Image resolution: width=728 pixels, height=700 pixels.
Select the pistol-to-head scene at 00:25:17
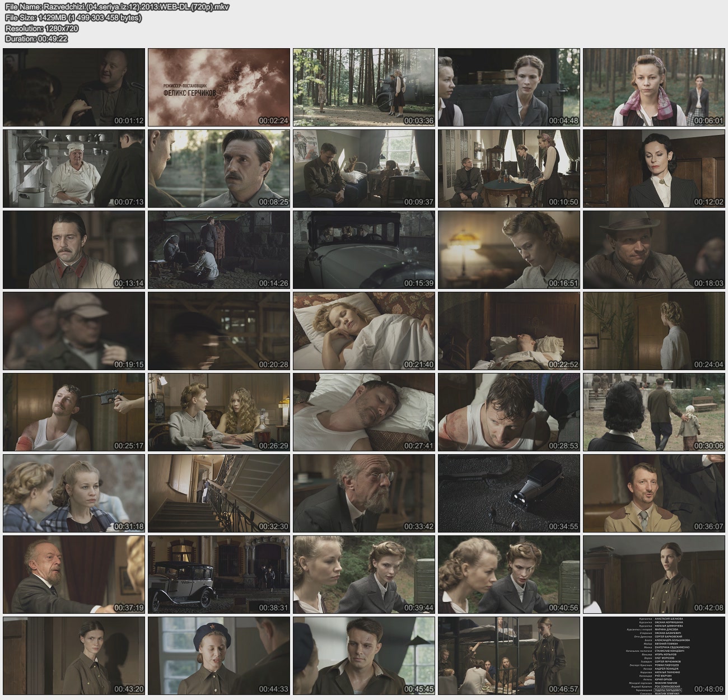[74, 412]
